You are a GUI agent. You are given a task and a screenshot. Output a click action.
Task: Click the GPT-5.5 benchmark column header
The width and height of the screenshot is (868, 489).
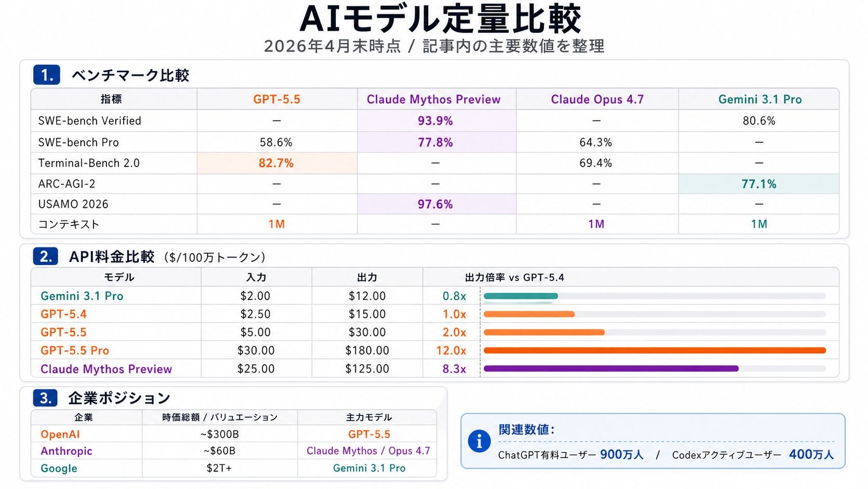click(277, 99)
